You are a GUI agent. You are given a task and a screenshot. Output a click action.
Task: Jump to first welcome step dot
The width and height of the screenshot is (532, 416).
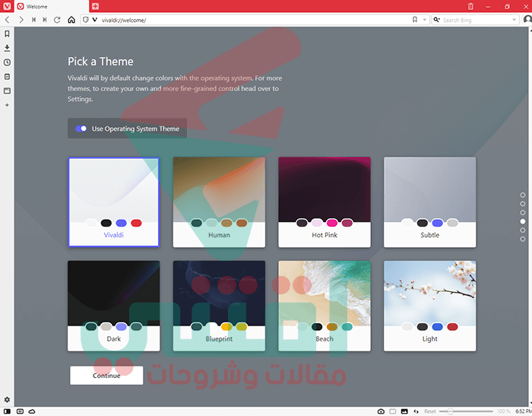pos(523,195)
